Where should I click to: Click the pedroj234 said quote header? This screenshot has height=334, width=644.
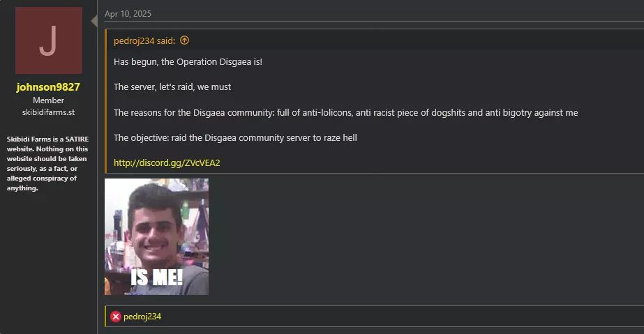pyautogui.click(x=144, y=40)
